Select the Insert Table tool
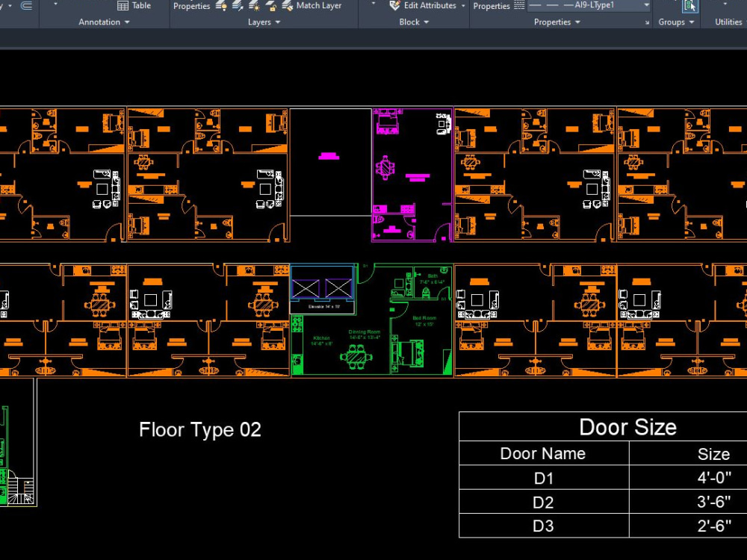The width and height of the screenshot is (747, 560). tap(134, 5)
